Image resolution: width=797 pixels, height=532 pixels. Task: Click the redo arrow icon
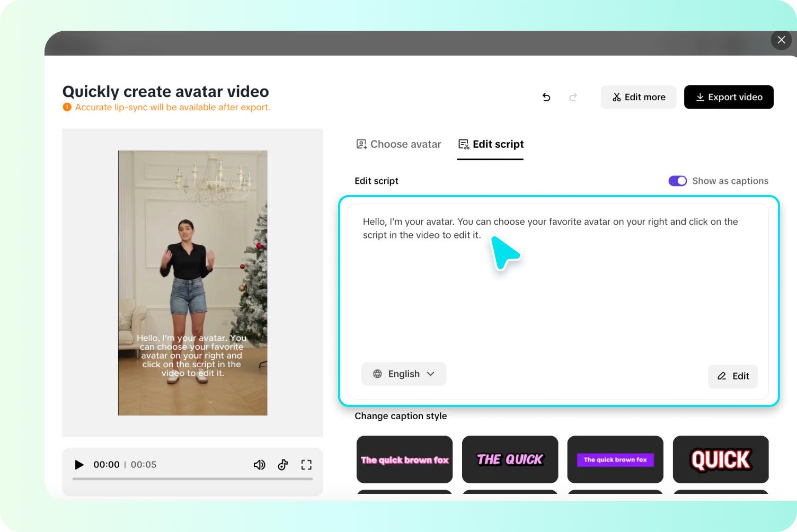(573, 97)
